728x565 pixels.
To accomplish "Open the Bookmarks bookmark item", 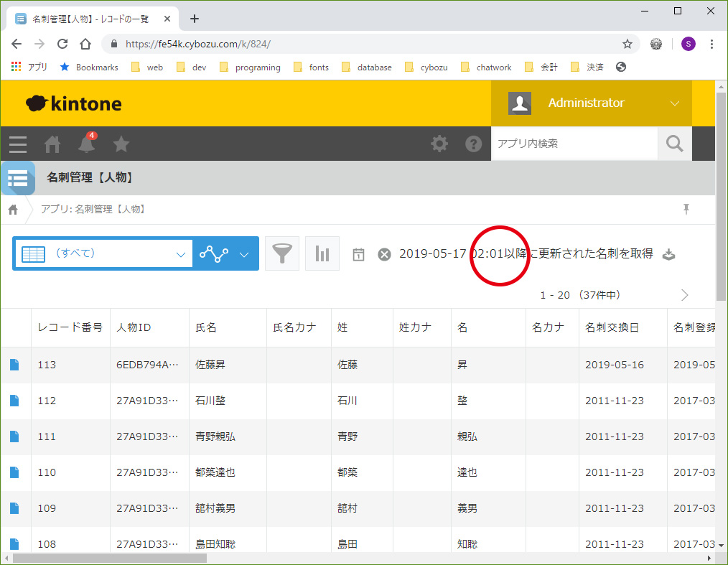I will (89, 67).
